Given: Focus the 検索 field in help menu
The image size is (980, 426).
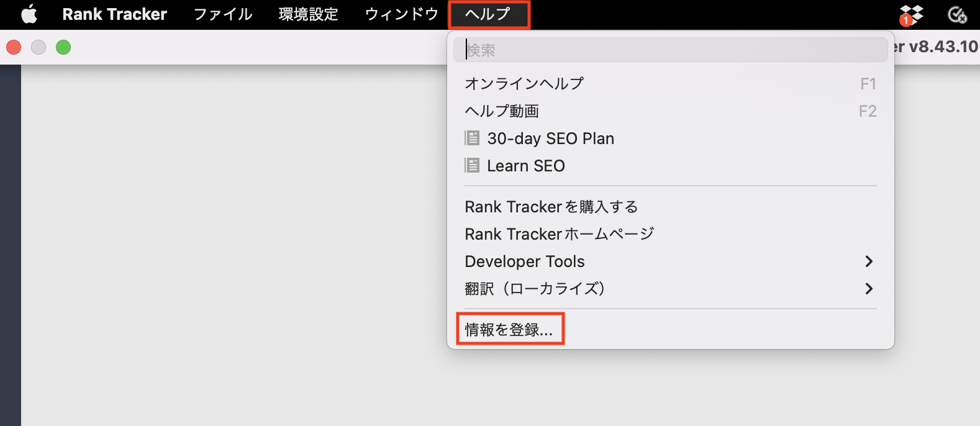Looking at the screenshot, I should click(x=671, y=50).
